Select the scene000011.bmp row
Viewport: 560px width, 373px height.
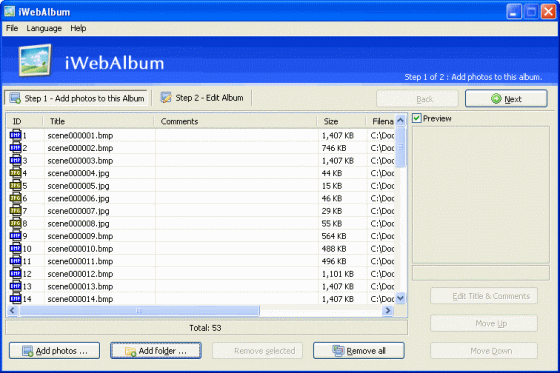pos(201,261)
